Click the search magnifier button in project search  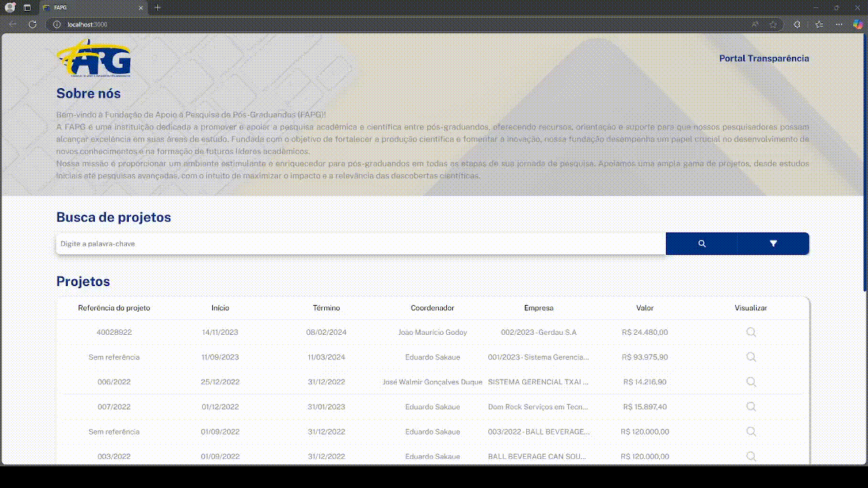coord(702,243)
